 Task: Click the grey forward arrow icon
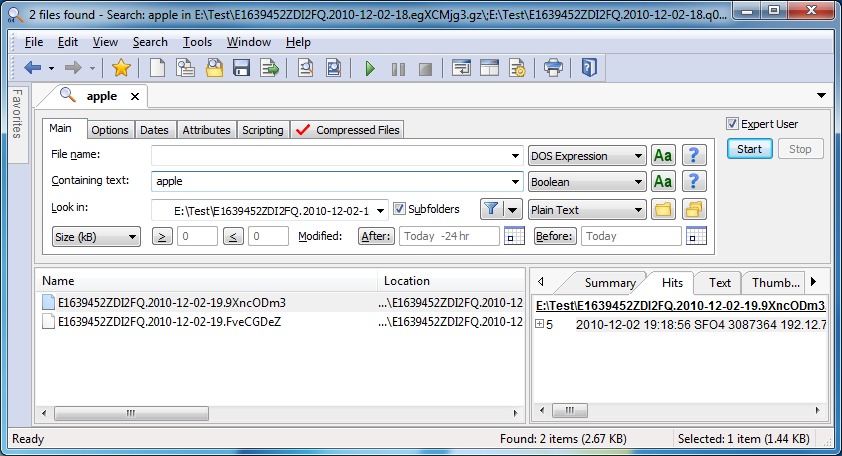tap(72, 68)
